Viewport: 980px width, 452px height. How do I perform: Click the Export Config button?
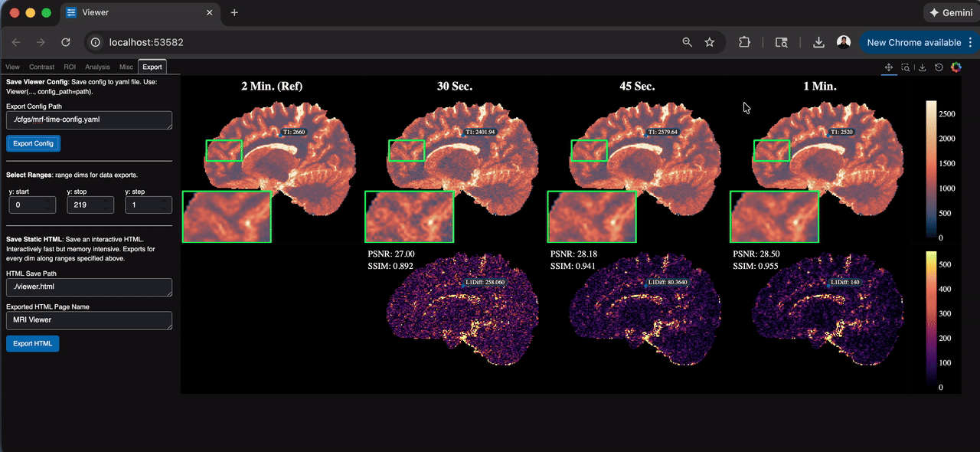pos(33,143)
